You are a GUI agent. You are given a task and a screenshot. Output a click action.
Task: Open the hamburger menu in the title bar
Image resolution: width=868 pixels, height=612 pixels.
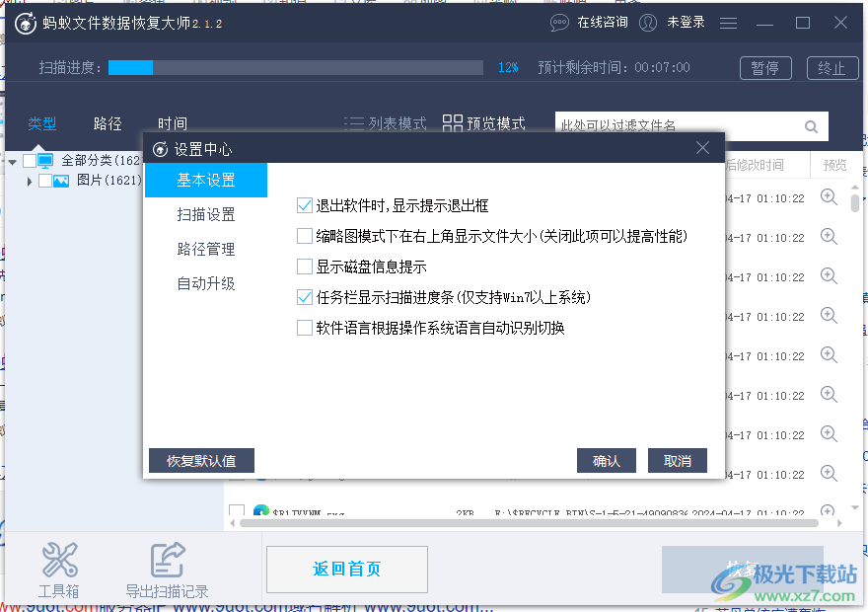[x=728, y=23]
